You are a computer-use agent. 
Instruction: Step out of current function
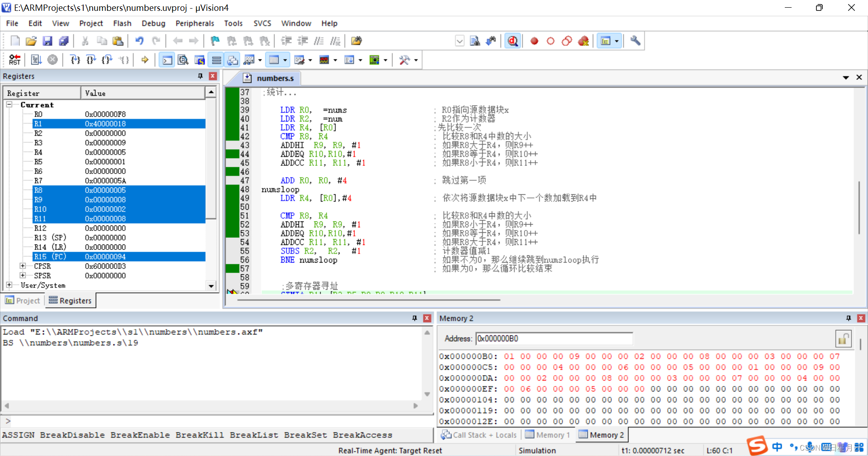(107, 60)
